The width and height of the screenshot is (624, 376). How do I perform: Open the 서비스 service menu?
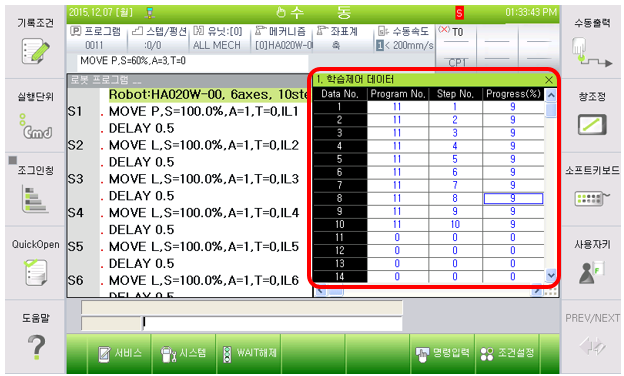[x=119, y=353]
